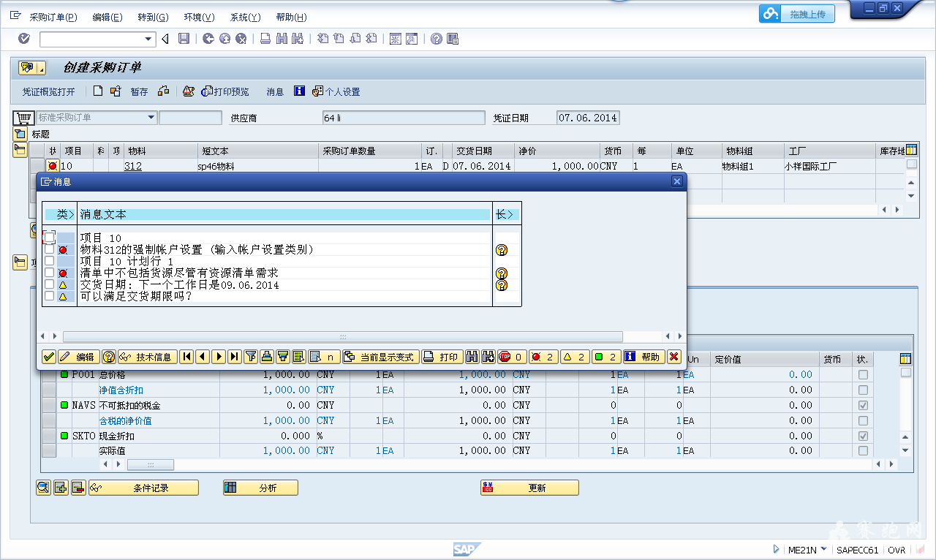Open the 帮助(H) menu

[x=292, y=17]
